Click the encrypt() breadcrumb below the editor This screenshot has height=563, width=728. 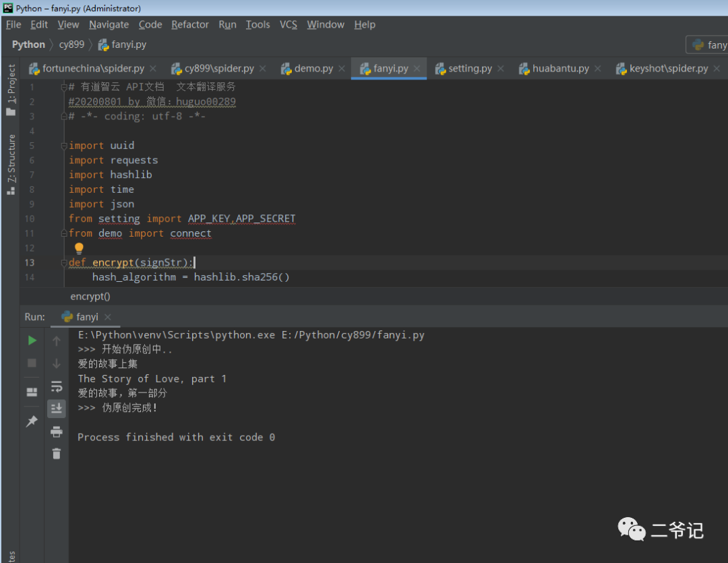click(x=90, y=297)
